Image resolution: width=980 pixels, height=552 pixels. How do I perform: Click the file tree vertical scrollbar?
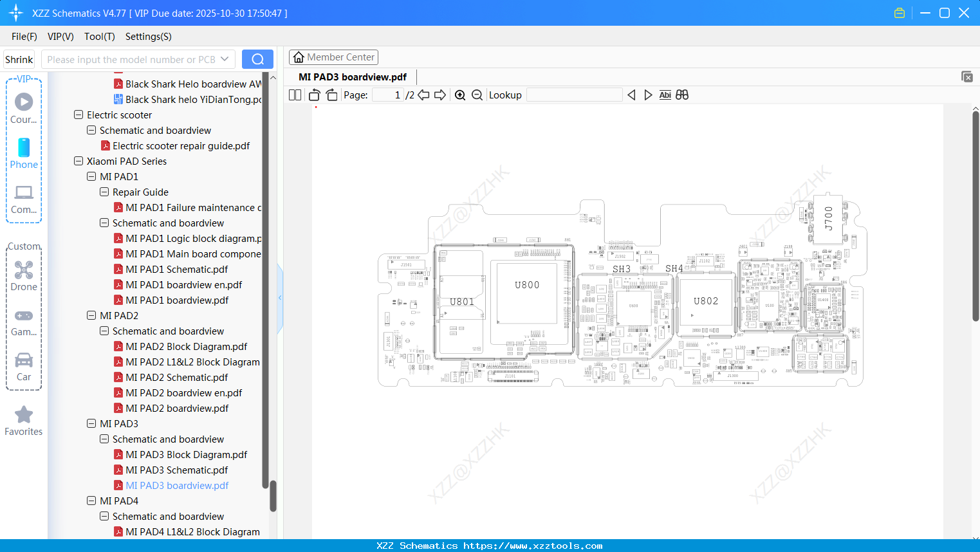coord(273,495)
